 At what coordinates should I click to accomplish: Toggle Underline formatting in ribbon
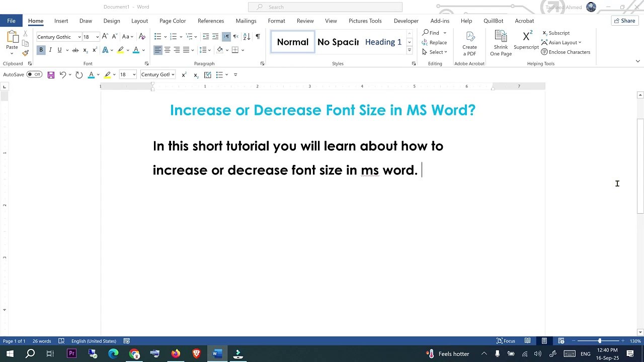pyautogui.click(x=59, y=50)
